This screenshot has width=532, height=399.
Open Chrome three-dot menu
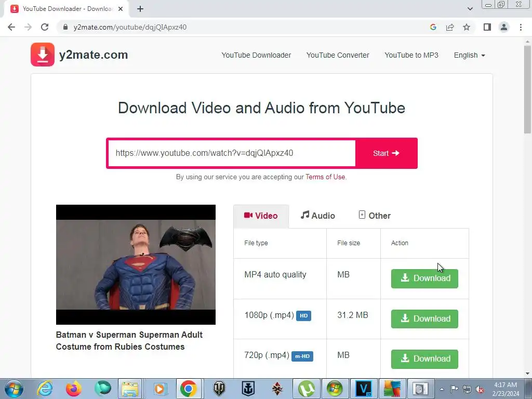click(521, 27)
